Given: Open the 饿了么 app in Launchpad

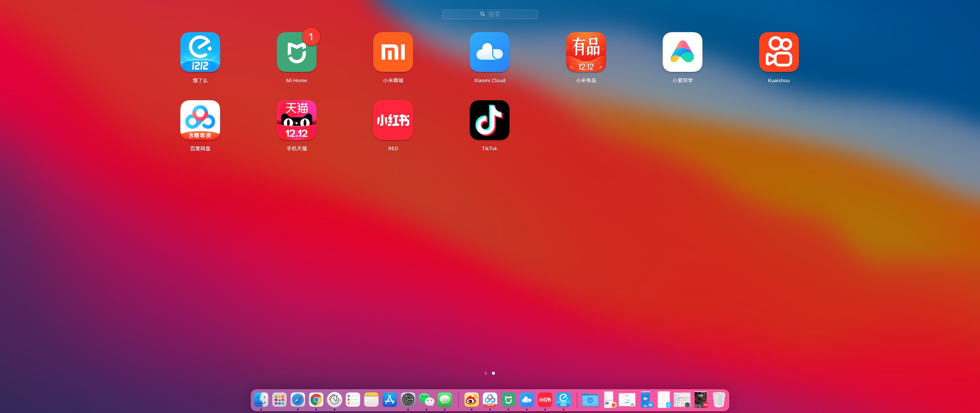Looking at the screenshot, I should (x=200, y=52).
